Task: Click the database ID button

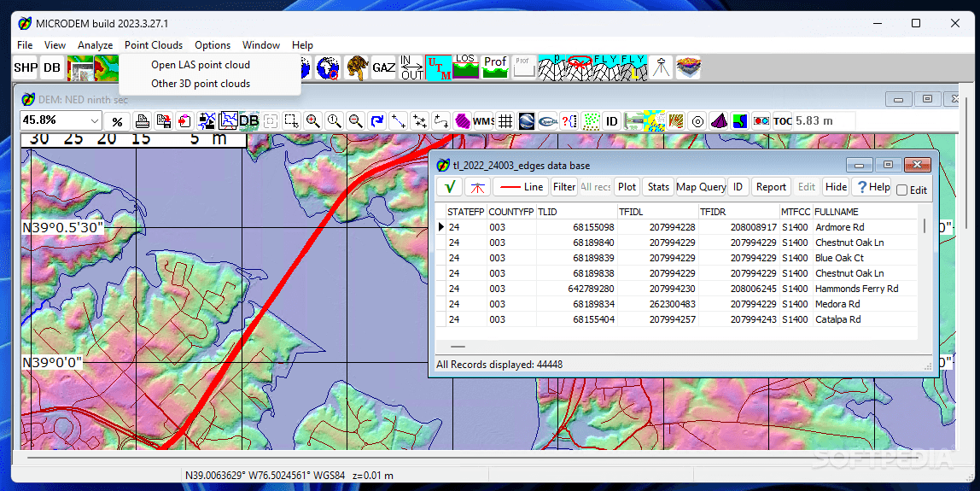Action: pos(738,186)
